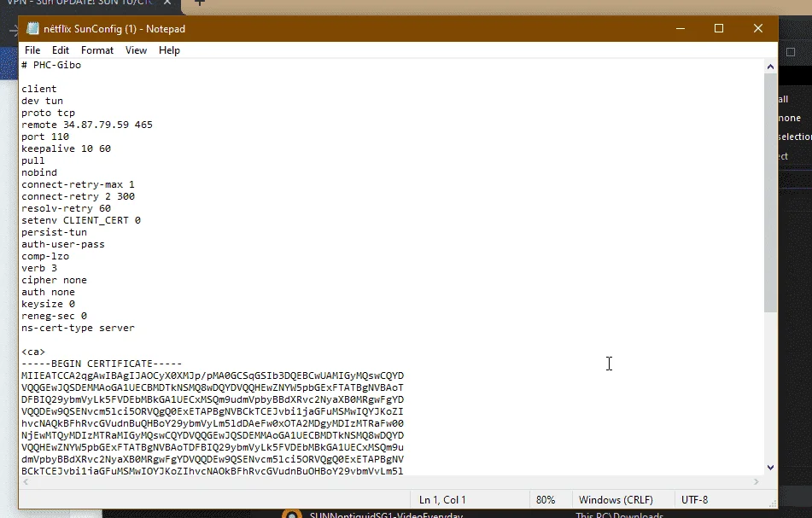
Task: Click 'none' option in background window
Action: pos(789,118)
